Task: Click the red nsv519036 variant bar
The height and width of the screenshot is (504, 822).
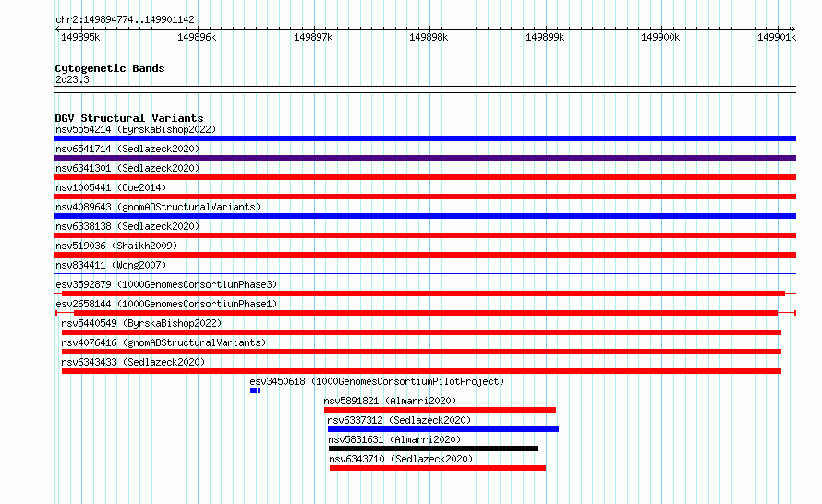Action: pos(425,255)
